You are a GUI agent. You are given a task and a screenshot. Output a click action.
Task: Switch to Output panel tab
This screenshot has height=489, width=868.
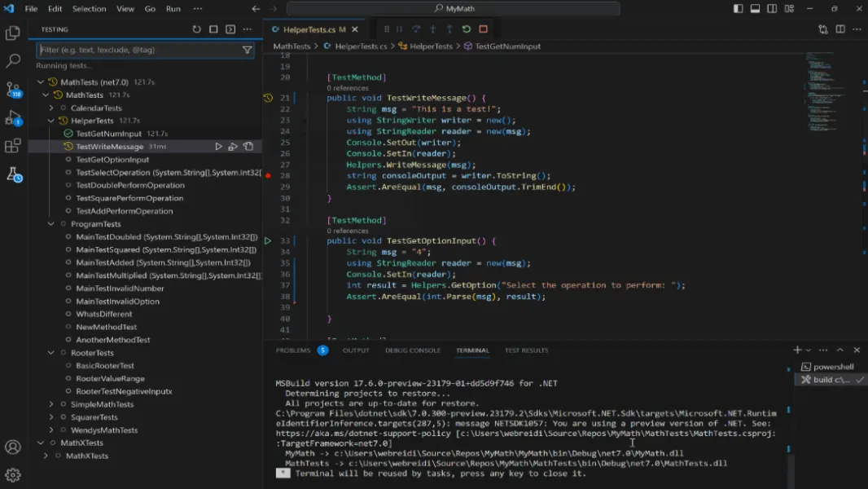pyautogui.click(x=356, y=350)
